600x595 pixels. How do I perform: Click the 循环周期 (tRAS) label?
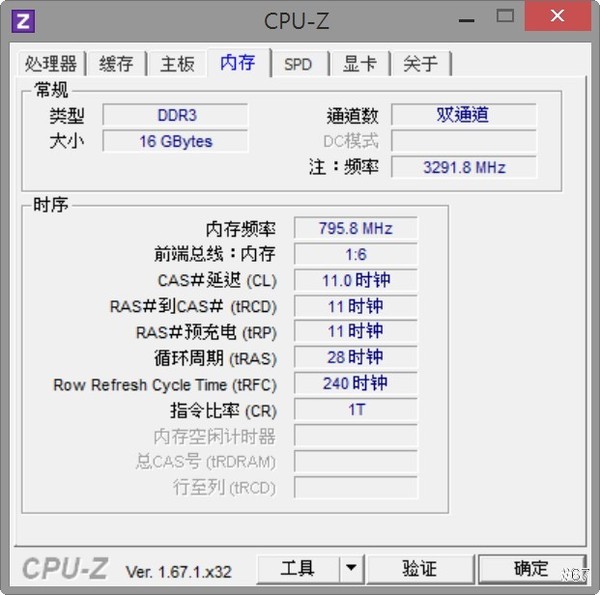[215, 359]
